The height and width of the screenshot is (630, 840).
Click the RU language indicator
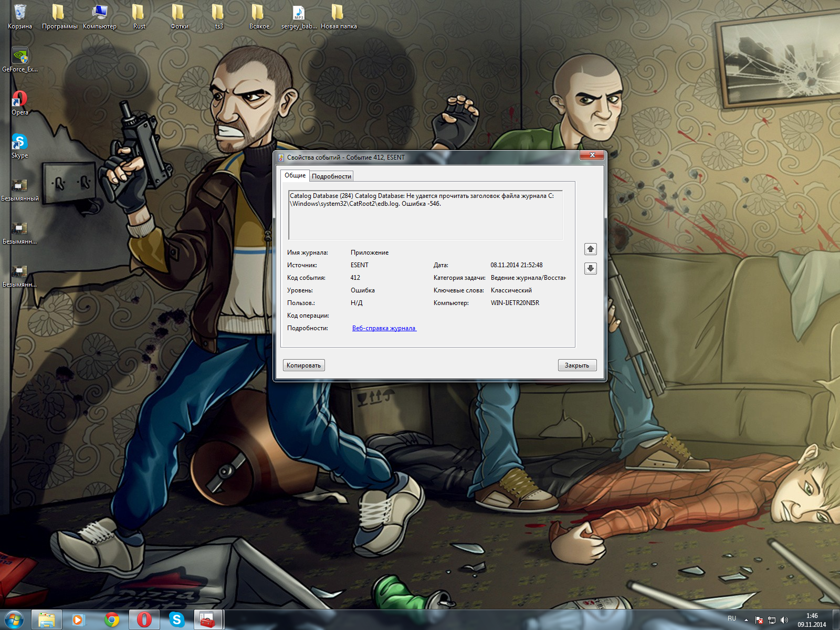coord(732,618)
